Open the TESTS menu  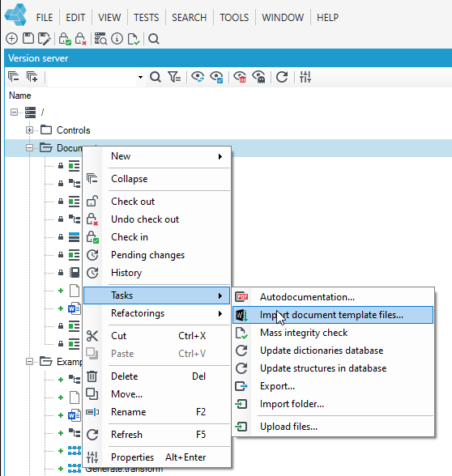click(x=147, y=17)
